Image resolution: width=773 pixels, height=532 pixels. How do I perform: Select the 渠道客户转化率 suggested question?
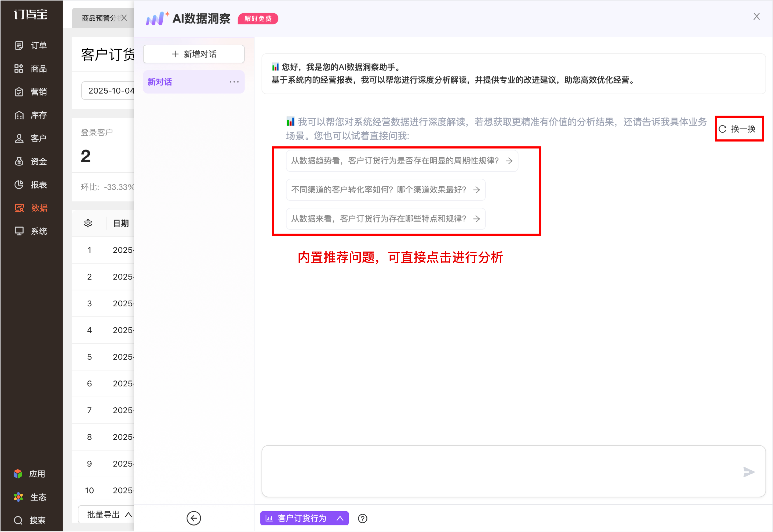385,190
